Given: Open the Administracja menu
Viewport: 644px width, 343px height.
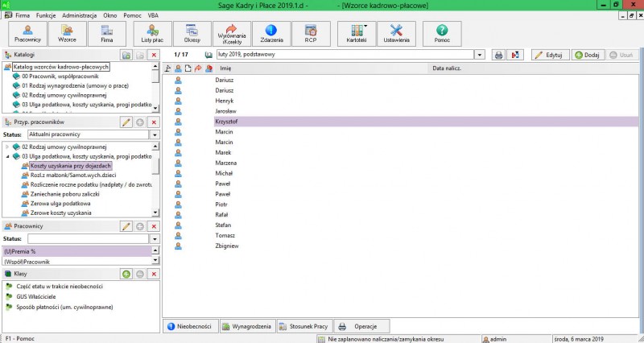Looking at the screenshot, I should click(79, 15).
